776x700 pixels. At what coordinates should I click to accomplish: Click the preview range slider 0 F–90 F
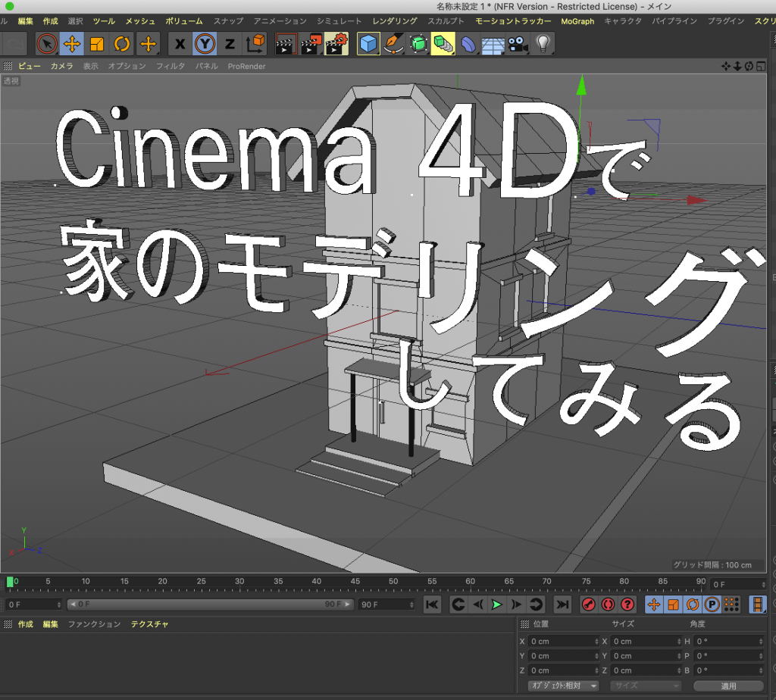coord(211,605)
